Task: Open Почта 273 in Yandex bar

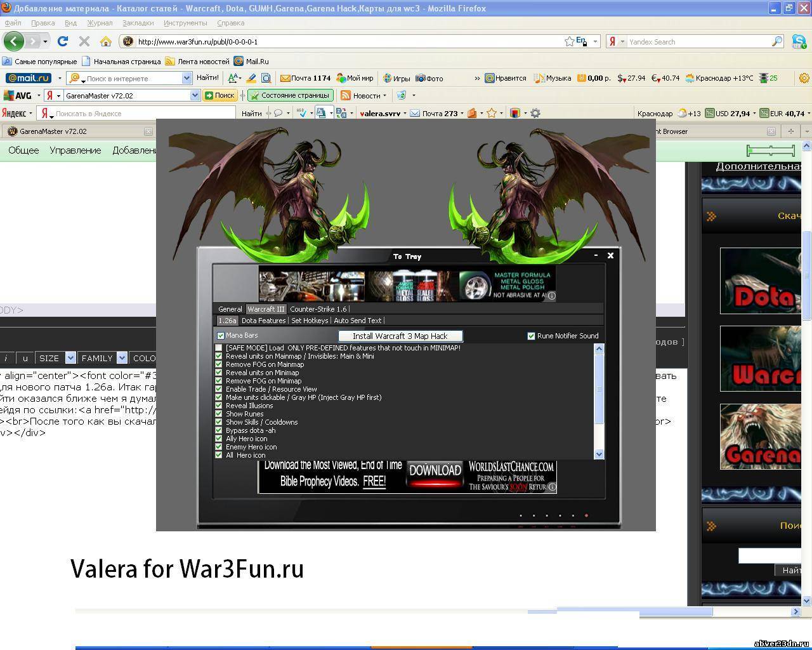Action: 434,113
